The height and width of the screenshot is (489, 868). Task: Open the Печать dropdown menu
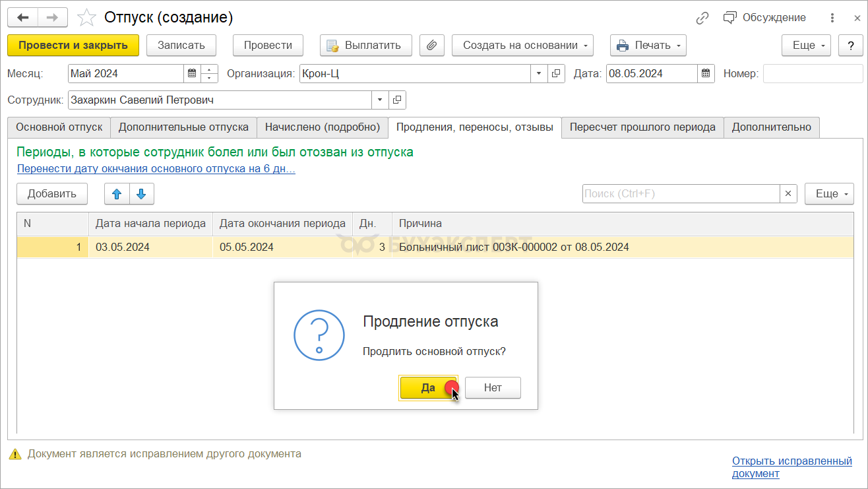tap(648, 46)
